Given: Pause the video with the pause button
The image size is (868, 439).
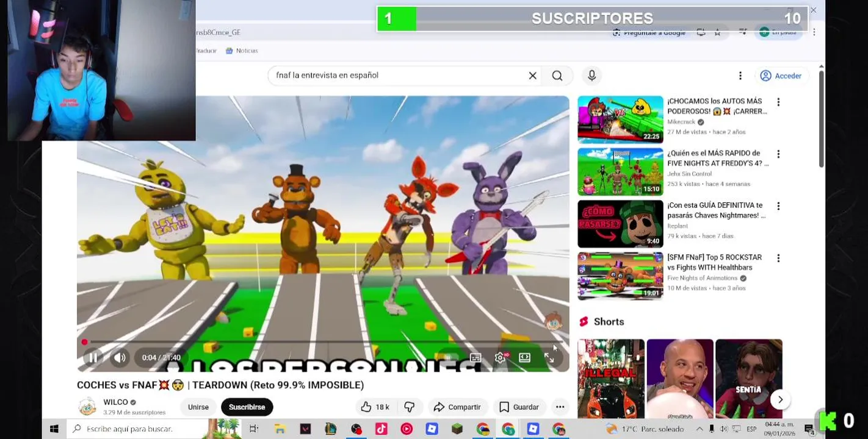Looking at the screenshot, I should 93,358.
